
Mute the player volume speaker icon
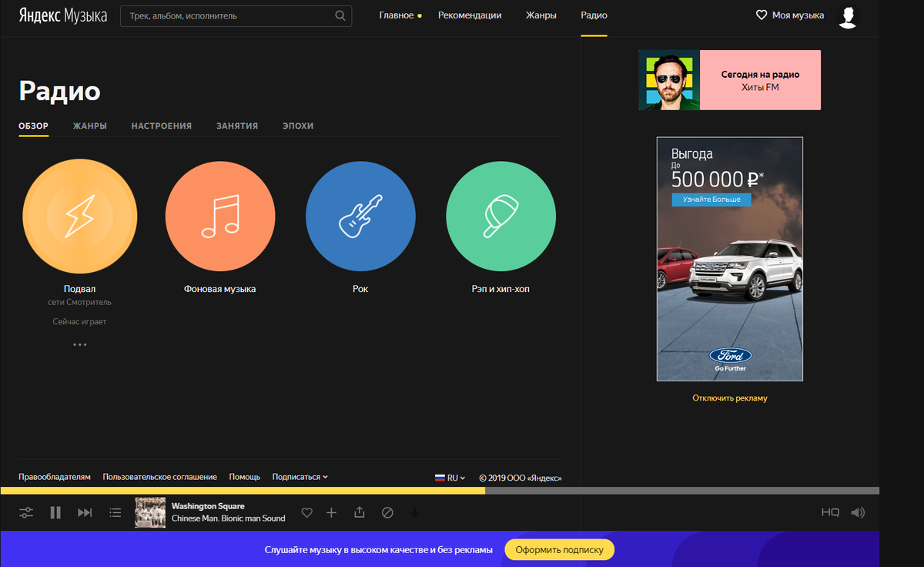coord(859,513)
